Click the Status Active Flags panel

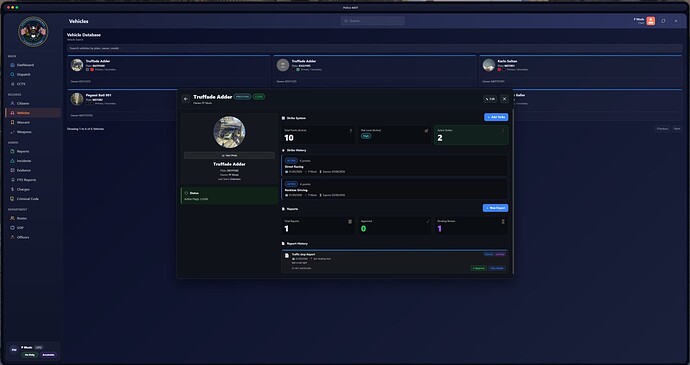229,195
